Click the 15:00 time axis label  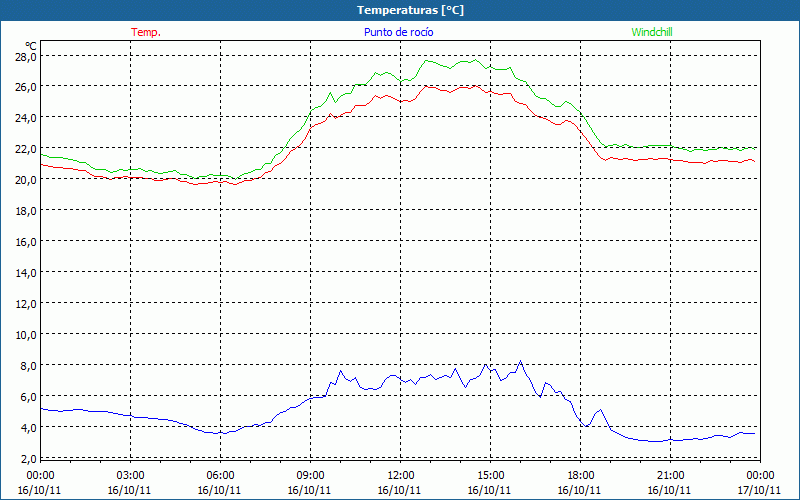(490, 476)
